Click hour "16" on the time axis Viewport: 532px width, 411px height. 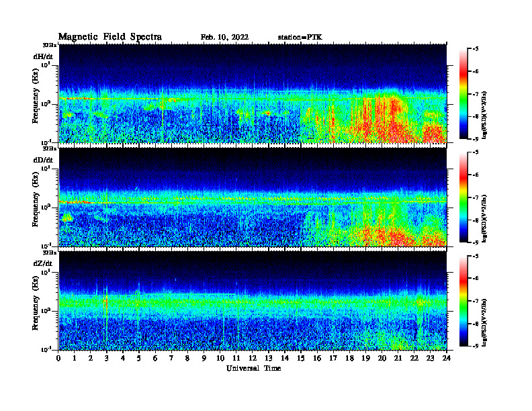(x=317, y=359)
